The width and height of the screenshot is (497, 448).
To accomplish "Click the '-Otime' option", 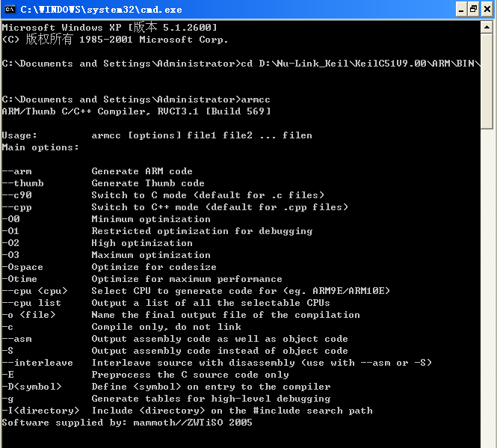I will point(19,279).
